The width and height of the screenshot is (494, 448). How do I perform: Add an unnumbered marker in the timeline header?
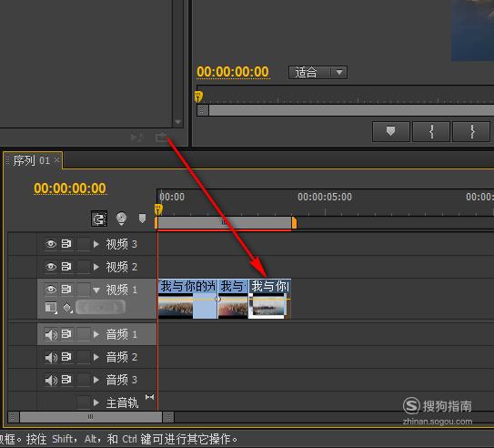pos(143,219)
